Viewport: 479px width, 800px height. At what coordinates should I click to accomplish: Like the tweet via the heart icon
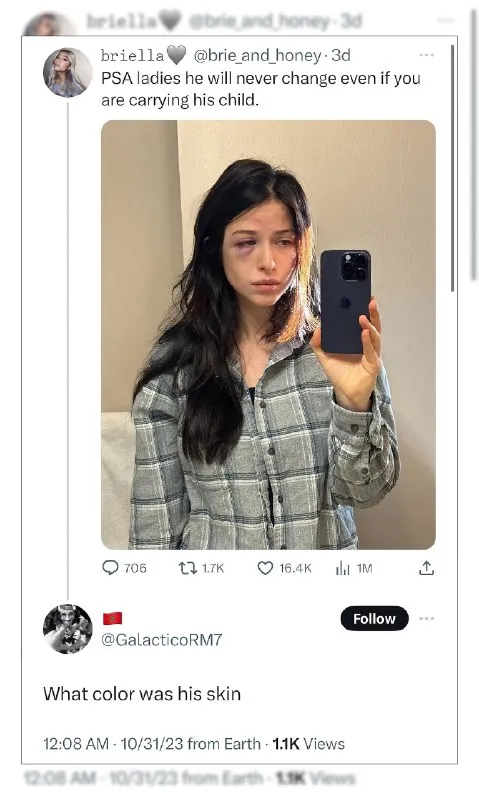pyautogui.click(x=265, y=568)
